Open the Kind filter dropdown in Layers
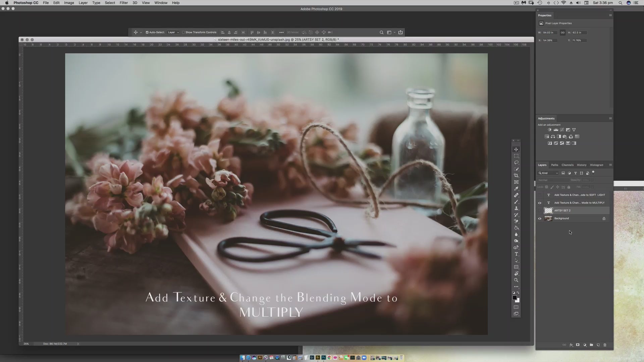Viewport: 644px width, 362px height. coord(548,173)
